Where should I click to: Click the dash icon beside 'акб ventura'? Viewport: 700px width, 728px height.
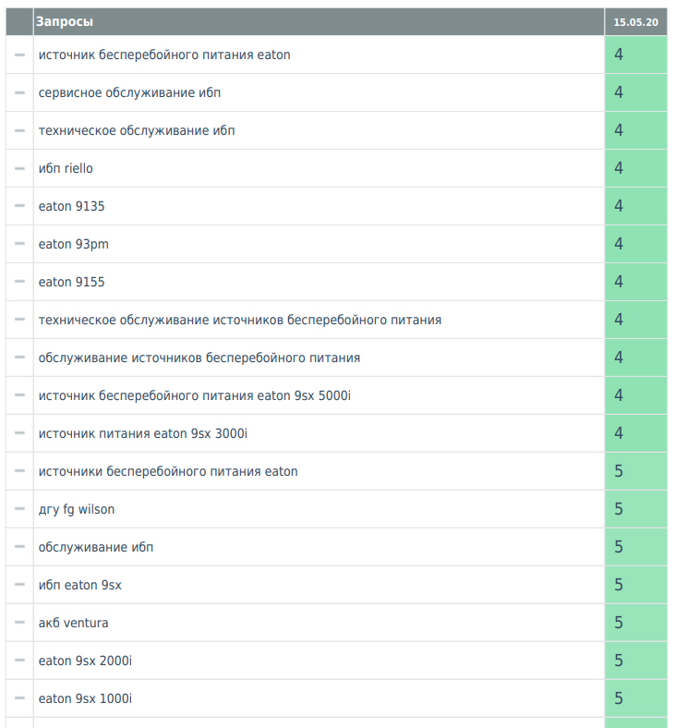pos(19,623)
